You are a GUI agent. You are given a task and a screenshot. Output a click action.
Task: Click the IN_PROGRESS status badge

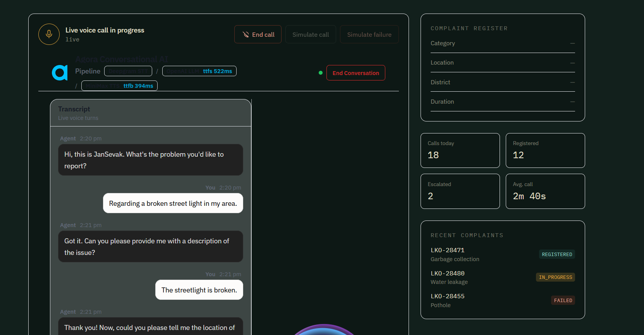click(x=555, y=277)
